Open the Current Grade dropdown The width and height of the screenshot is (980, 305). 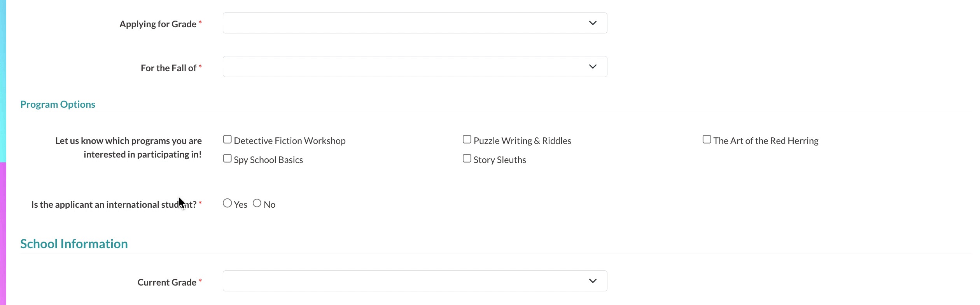pos(415,281)
